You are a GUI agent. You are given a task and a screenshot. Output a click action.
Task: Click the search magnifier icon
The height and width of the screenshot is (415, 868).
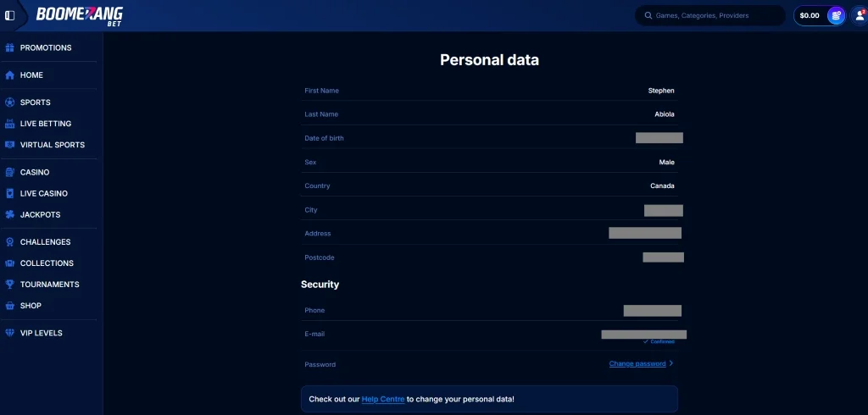[648, 15]
